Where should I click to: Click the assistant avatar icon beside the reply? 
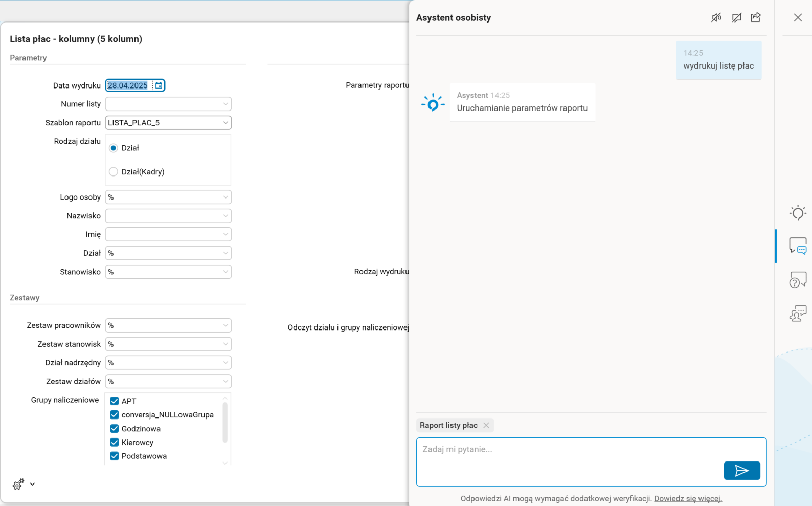point(433,103)
